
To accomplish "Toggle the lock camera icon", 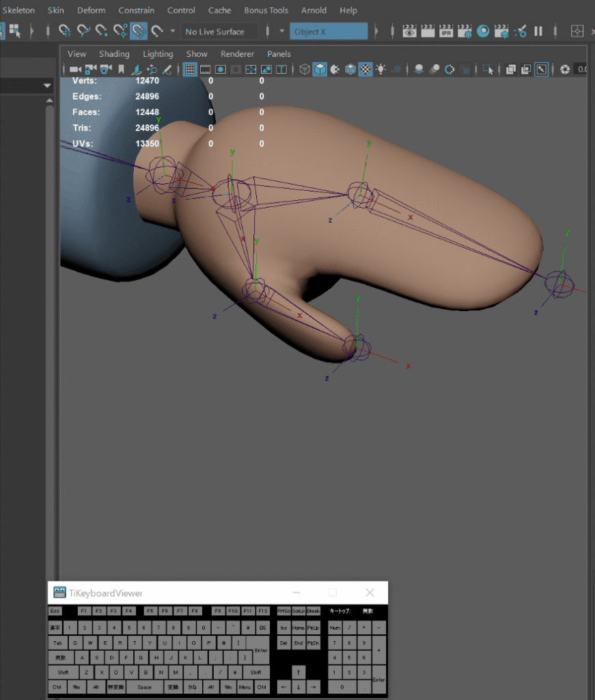I will [x=91, y=69].
